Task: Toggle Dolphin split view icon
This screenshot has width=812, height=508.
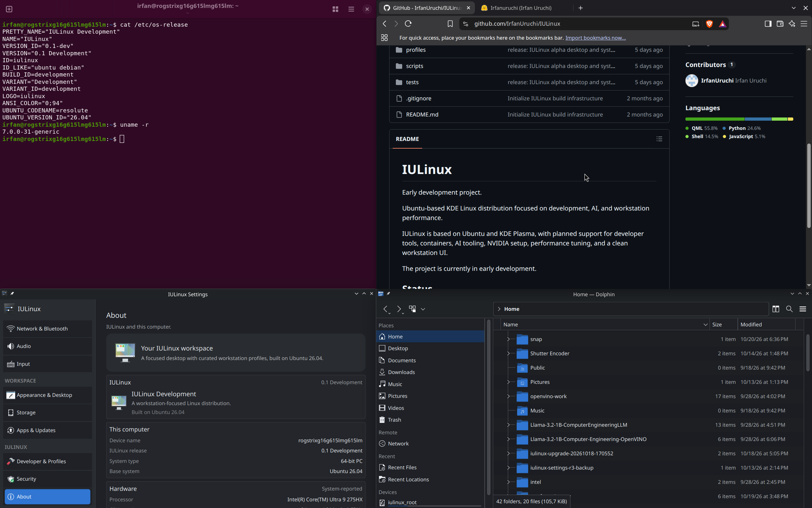Action: [x=776, y=309]
